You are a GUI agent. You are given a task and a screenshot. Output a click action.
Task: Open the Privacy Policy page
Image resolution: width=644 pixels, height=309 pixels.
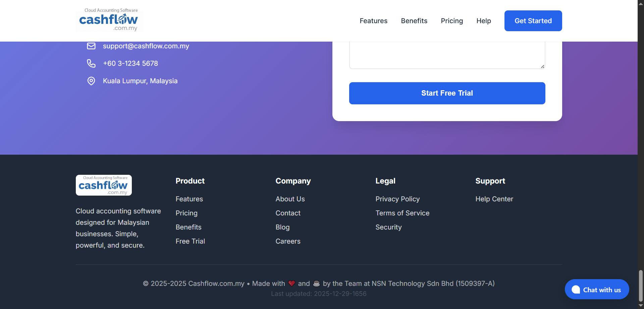397,199
